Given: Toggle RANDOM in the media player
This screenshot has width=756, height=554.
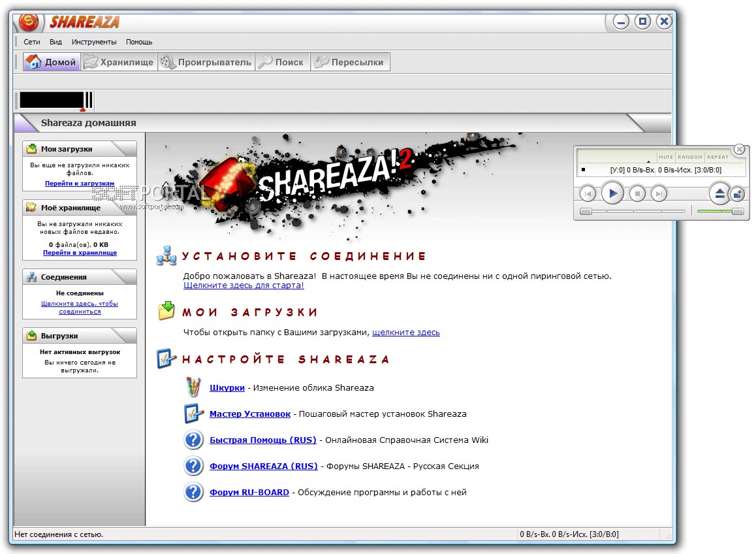Looking at the screenshot, I should [690, 157].
